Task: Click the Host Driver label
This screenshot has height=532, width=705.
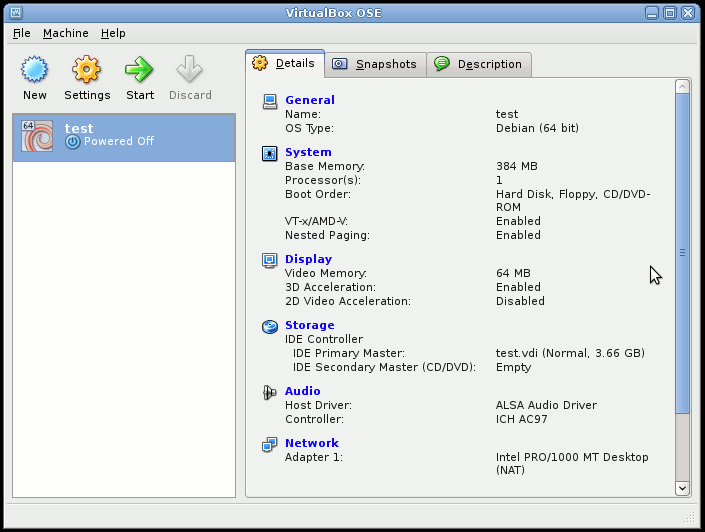Action: point(318,405)
